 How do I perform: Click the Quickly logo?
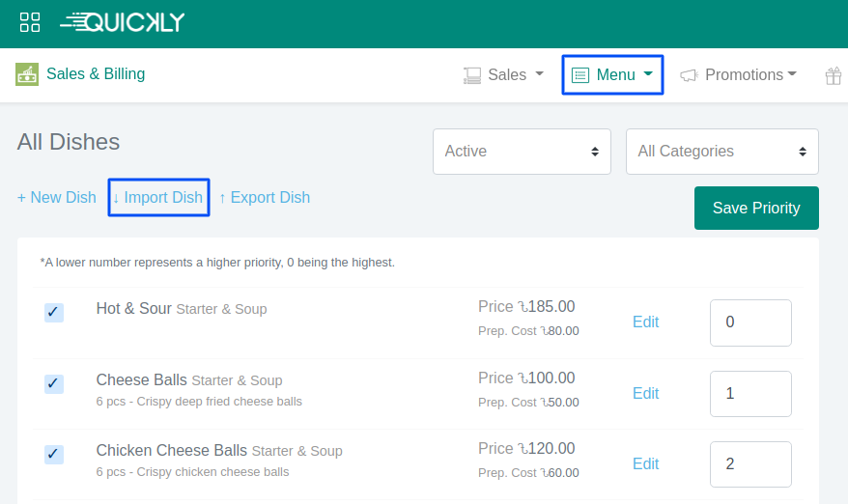(x=123, y=22)
